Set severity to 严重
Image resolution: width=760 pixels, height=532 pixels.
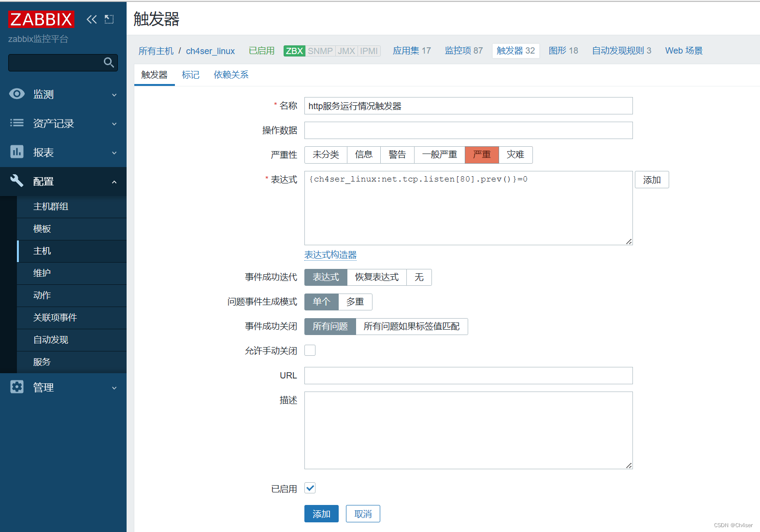(x=482, y=154)
